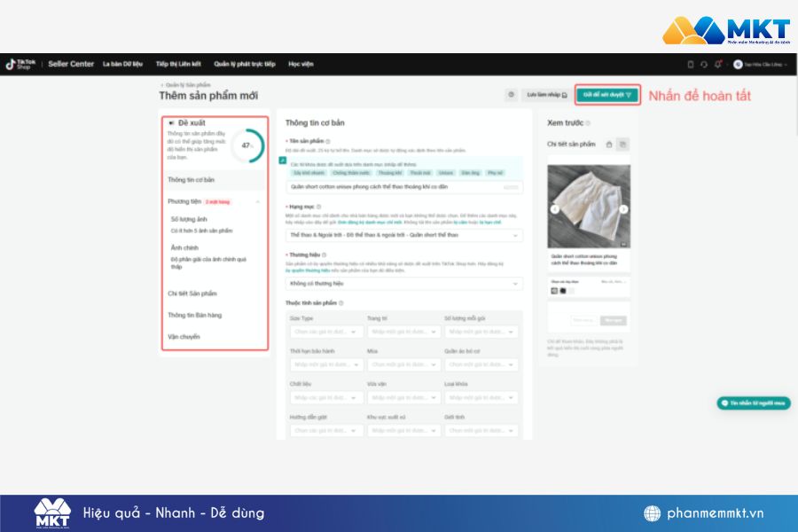Click info icon next to Tên sản phẩm
This screenshot has height=532, width=798.
328,141
